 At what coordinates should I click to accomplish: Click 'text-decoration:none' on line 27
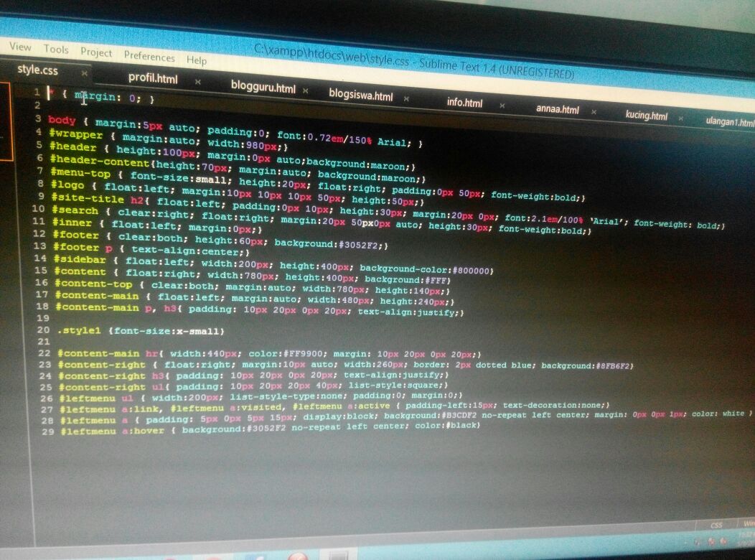pos(553,405)
